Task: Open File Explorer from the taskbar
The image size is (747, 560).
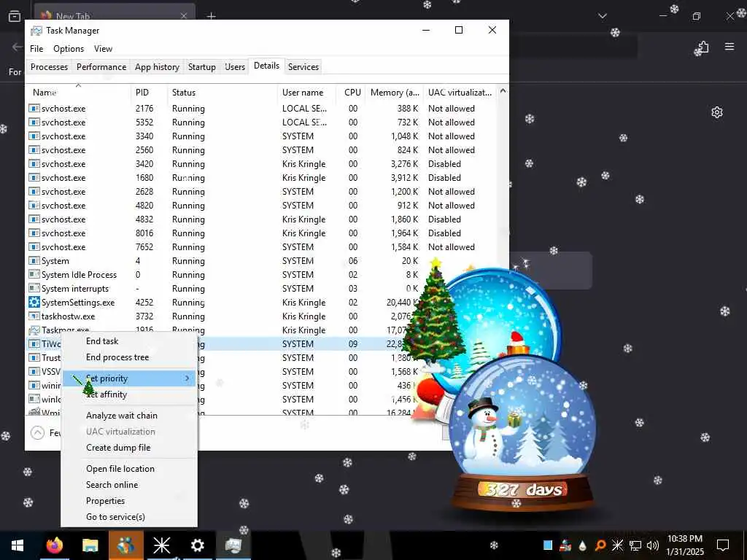Action: coord(90,545)
